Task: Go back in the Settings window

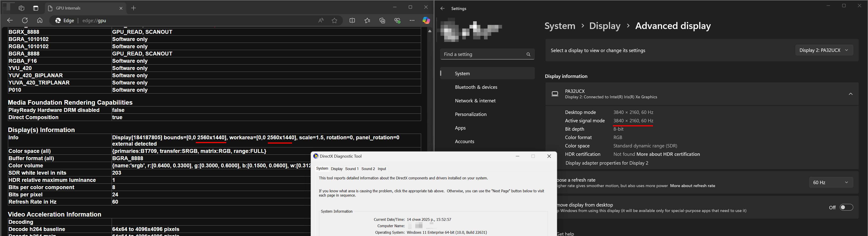Action: [x=442, y=8]
